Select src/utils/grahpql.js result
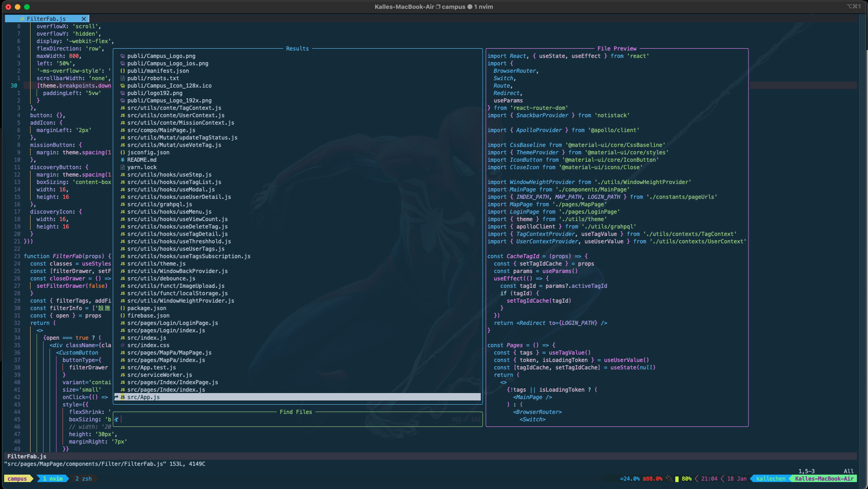Viewport: 868px width, 489px height. coord(160,204)
